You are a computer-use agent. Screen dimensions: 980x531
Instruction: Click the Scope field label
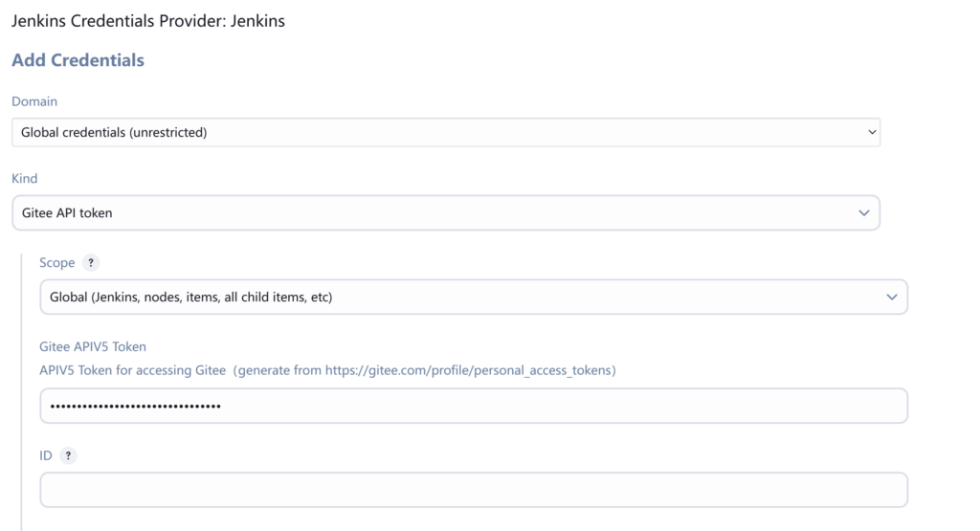point(56,263)
